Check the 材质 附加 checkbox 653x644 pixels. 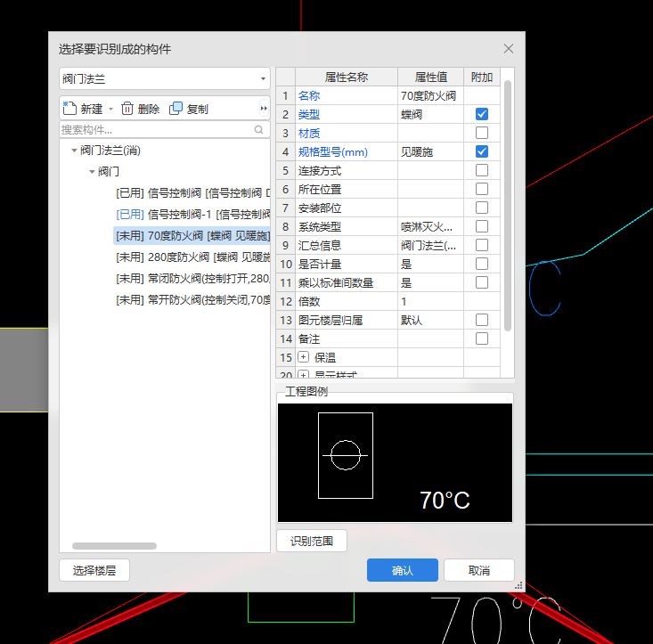tap(482, 133)
